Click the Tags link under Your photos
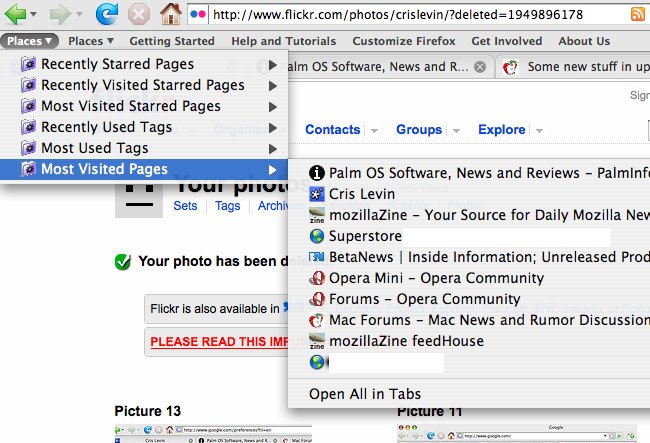The width and height of the screenshot is (650, 443). point(228,206)
